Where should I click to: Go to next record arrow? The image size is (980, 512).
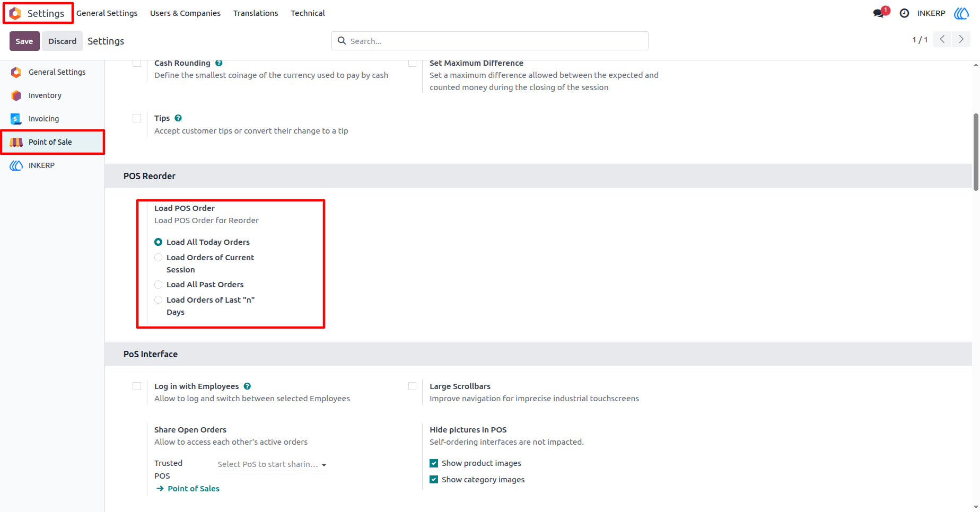[961, 39]
